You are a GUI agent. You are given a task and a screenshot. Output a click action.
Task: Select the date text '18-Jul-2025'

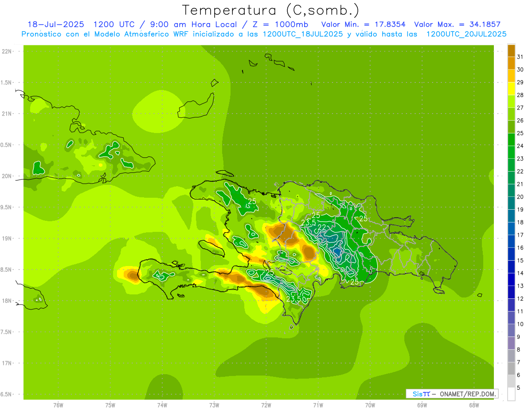pos(55,24)
